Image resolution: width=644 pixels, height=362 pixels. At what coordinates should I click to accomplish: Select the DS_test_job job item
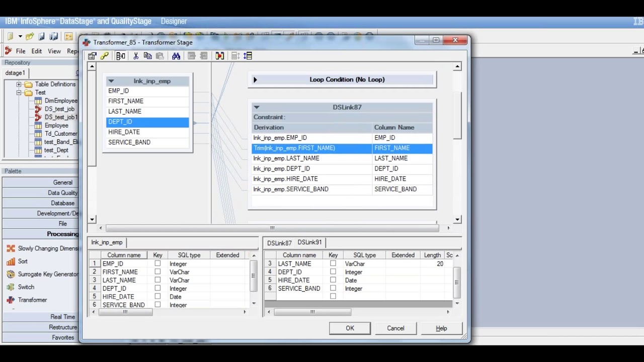pos(59,109)
